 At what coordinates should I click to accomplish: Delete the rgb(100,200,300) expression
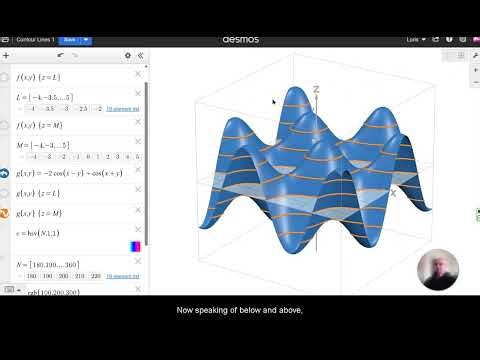[x=138, y=289]
